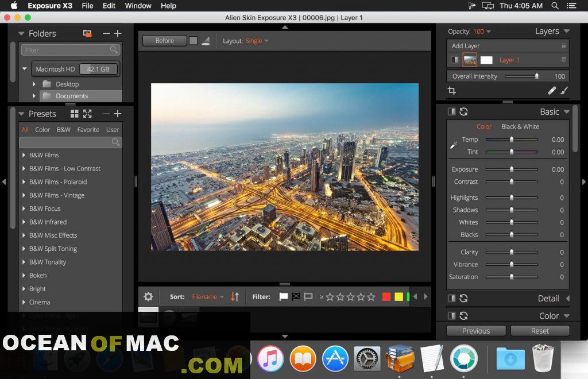Filter by picked white flag

(284, 296)
